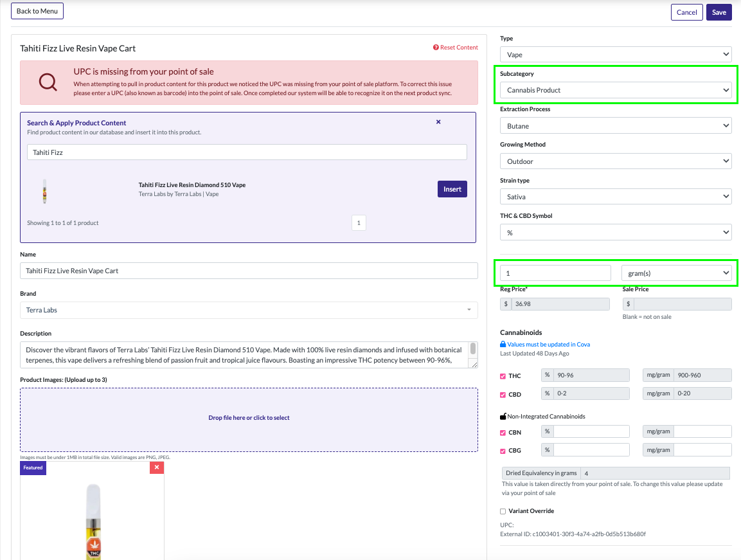Toggle the CBD checkbox
Screen dimensions: 741x560
pyautogui.click(x=503, y=395)
